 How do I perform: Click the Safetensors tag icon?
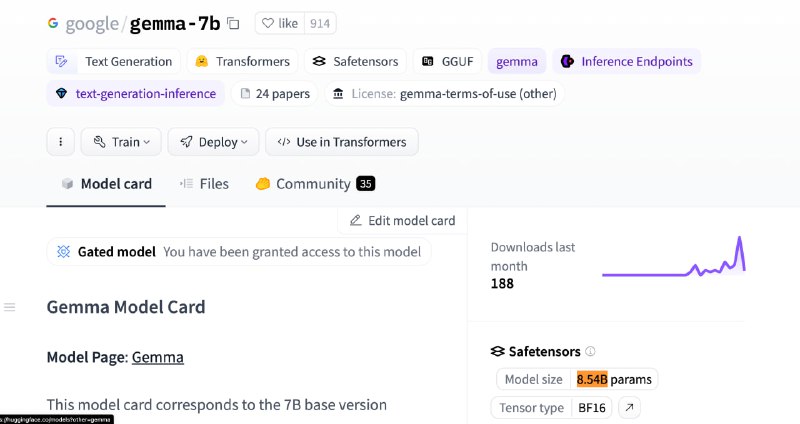[319, 61]
